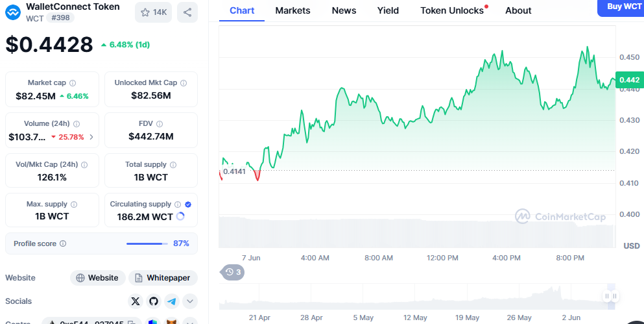Expand more socials chevron
This screenshot has height=324, width=644.
(x=190, y=301)
